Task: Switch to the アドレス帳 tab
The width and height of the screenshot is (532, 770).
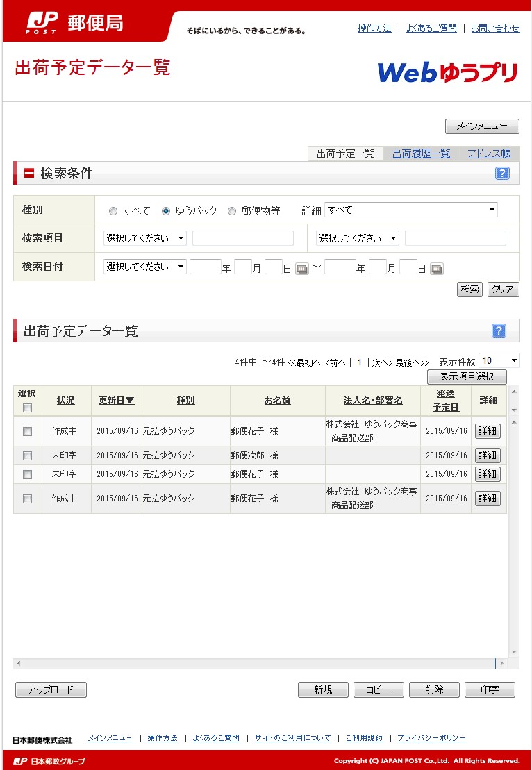Action: pyautogui.click(x=488, y=153)
